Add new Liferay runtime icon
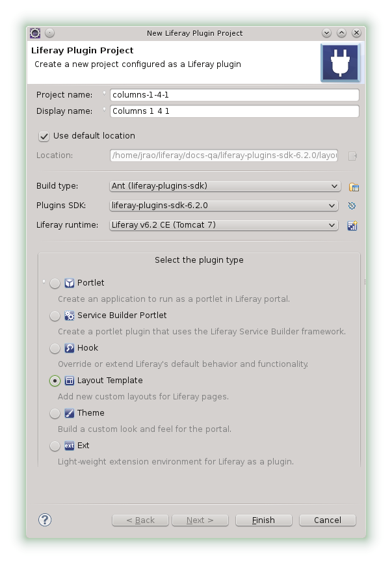Viewport: 392px width, 564px height. pos(352,226)
